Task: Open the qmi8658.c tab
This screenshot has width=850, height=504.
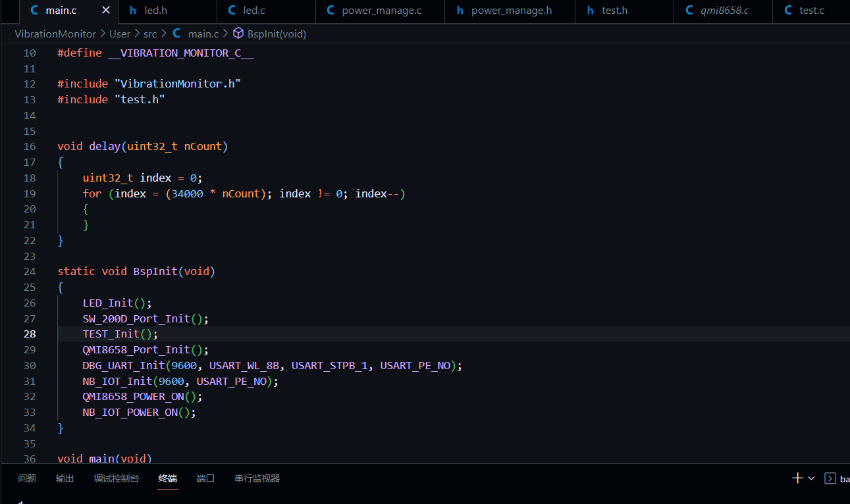Action: [723, 11]
